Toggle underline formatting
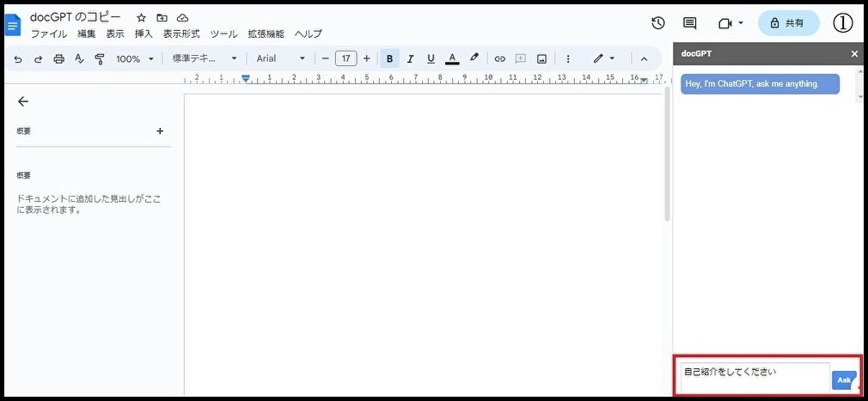The height and width of the screenshot is (401, 868). point(431,58)
